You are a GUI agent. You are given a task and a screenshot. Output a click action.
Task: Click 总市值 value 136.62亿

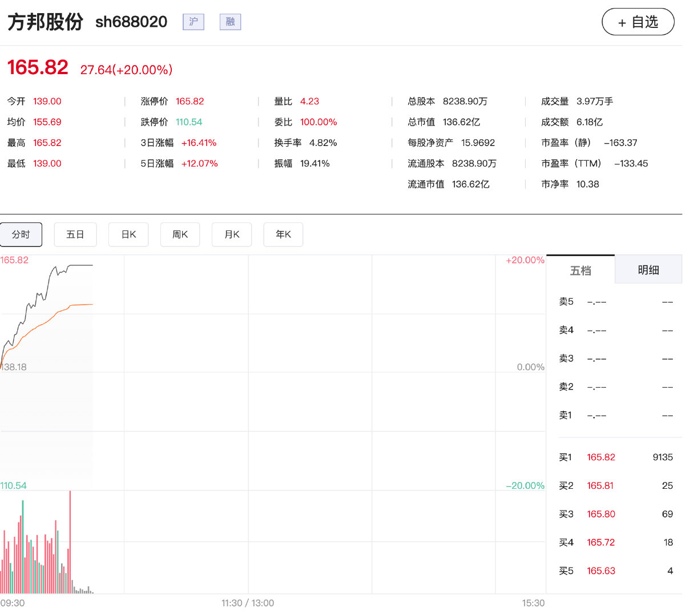tap(461, 122)
